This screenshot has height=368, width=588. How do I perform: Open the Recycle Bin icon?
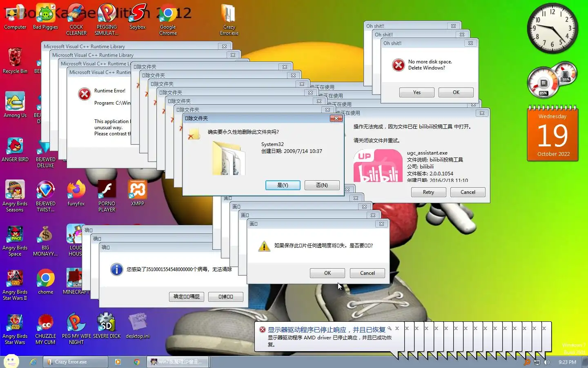coord(15,61)
